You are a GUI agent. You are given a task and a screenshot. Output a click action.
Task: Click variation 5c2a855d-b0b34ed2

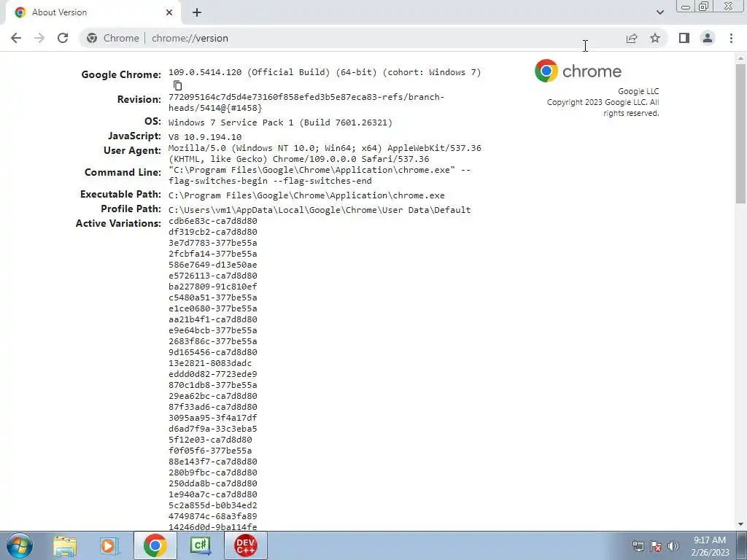pyautogui.click(x=213, y=506)
